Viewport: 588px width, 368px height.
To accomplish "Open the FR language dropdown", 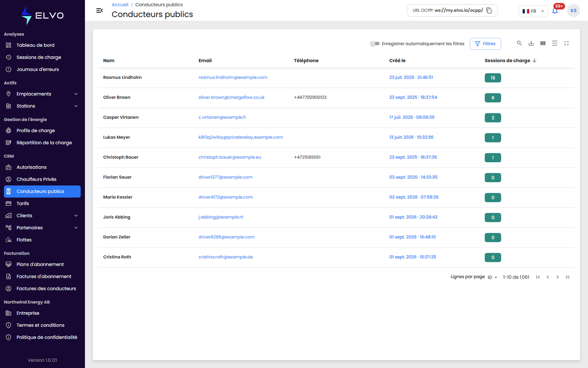I will tap(533, 11).
